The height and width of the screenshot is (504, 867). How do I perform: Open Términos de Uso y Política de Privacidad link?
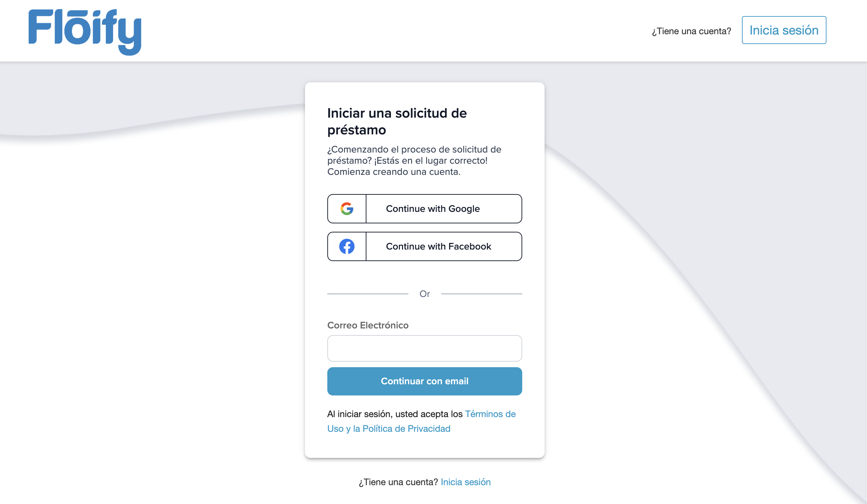(x=388, y=429)
